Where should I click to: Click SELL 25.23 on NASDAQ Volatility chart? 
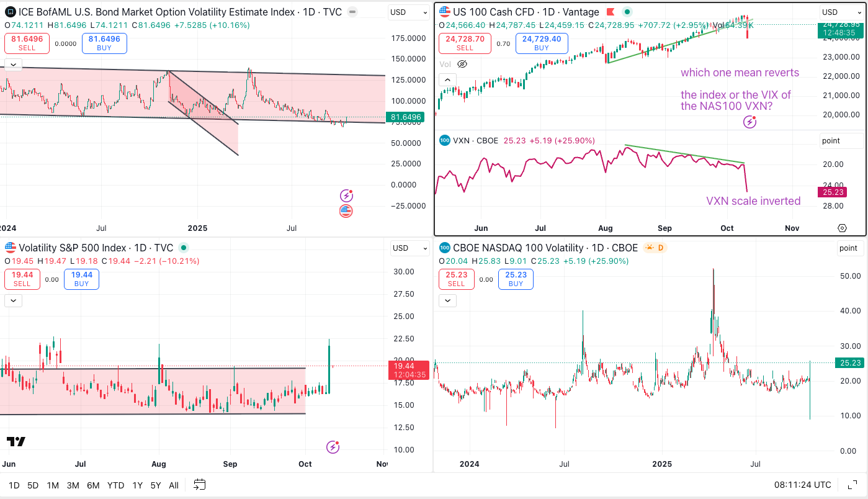coord(457,279)
